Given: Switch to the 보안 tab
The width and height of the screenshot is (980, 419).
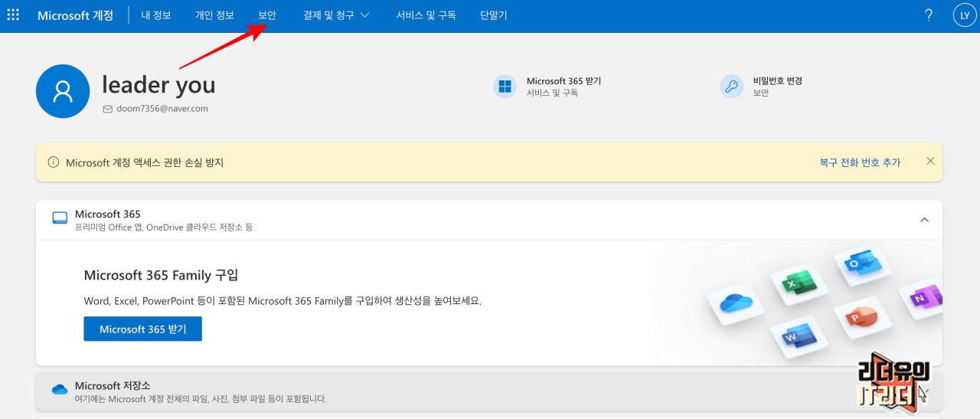Looking at the screenshot, I should point(267,15).
